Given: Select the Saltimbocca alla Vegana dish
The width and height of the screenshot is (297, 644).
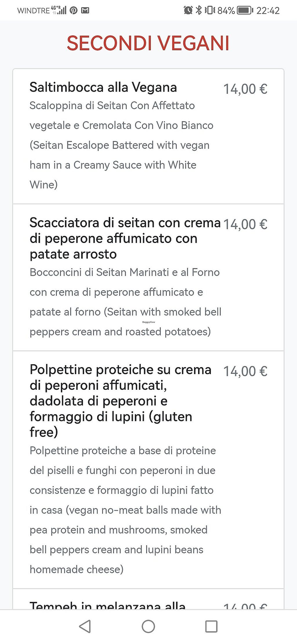Looking at the screenshot, I should click(x=103, y=87).
